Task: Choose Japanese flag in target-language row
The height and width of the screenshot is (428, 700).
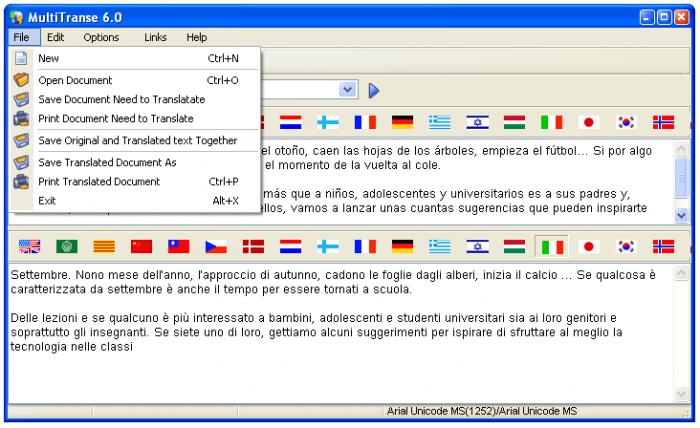Action: coord(589,246)
